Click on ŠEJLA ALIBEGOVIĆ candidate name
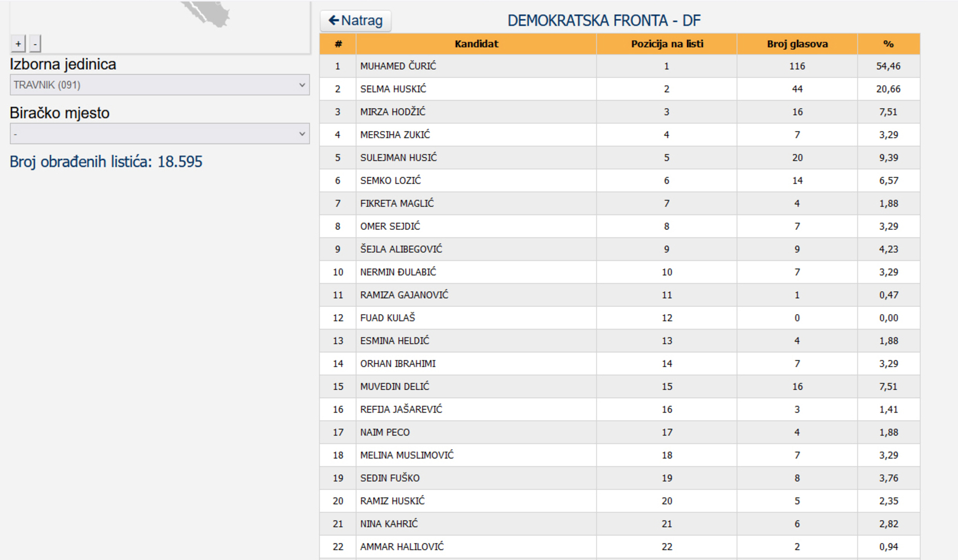 pos(401,249)
